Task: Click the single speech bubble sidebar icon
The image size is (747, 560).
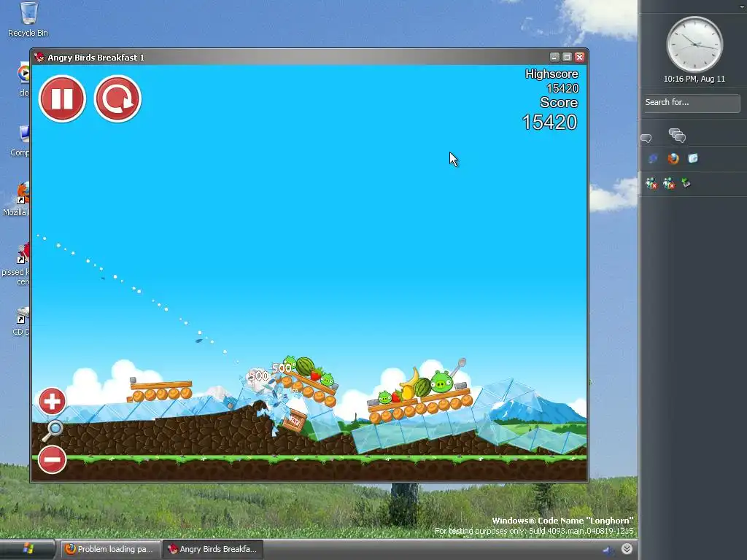Action: [x=646, y=138]
